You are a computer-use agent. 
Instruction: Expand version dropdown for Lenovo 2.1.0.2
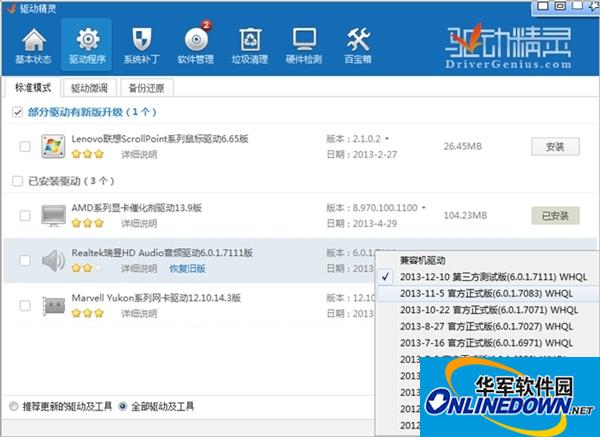point(387,139)
